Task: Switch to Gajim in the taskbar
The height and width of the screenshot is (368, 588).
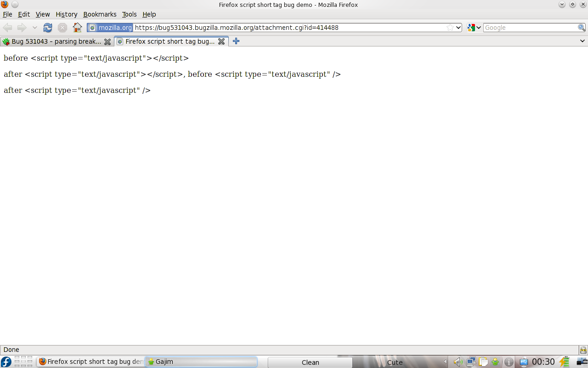Action: (x=201, y=362)
